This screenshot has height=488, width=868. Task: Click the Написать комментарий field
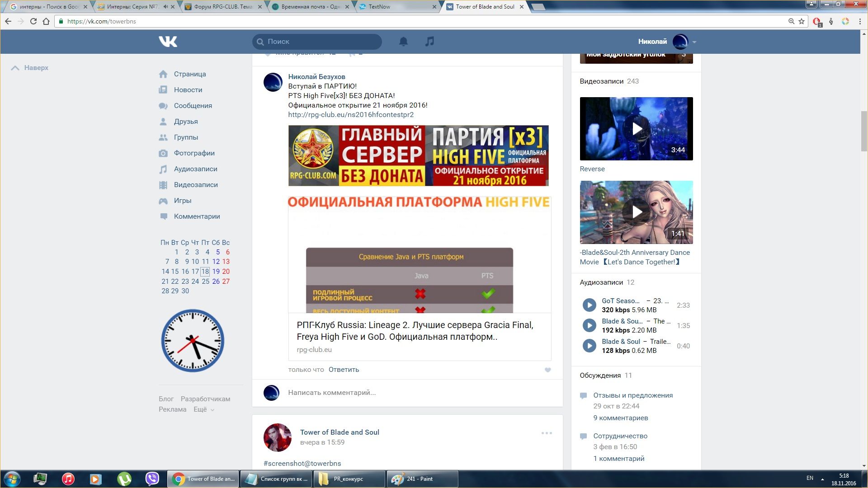click(332, 393)
